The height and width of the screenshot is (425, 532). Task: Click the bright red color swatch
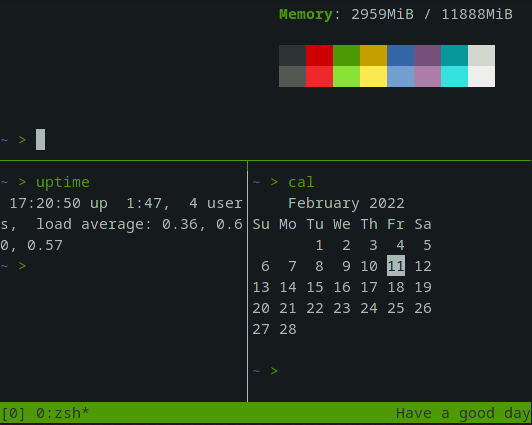pyautogui.click(x=319, y=76)
